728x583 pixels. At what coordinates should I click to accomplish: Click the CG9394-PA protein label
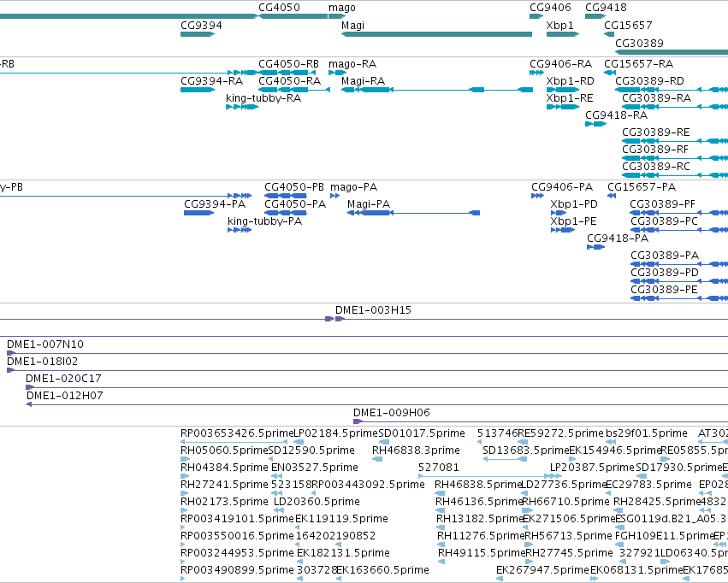coord(215,204)
